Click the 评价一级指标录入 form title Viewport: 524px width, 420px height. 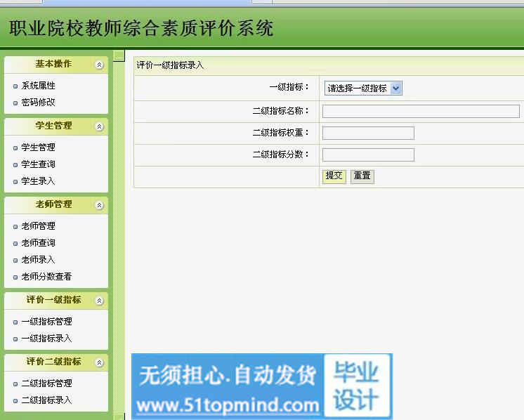pyautogui.click(x=170, y=65)
